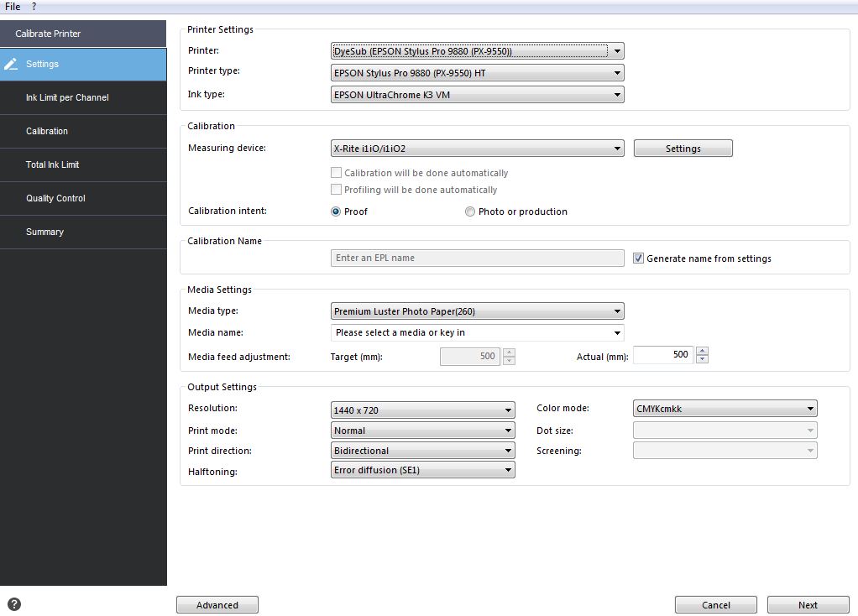
Task: Increase Actual (mm) using the up stepper arrow
Action: click(702, 351)
